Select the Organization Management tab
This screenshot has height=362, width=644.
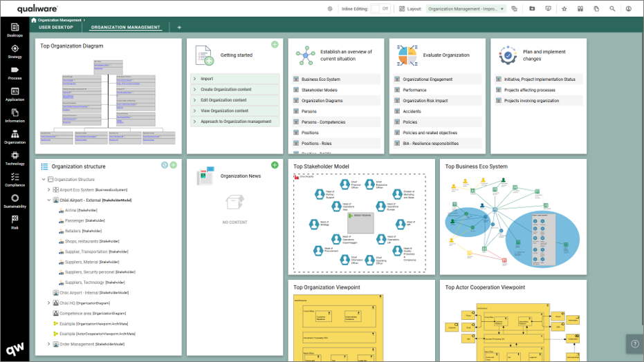click(x=125, y=28)
